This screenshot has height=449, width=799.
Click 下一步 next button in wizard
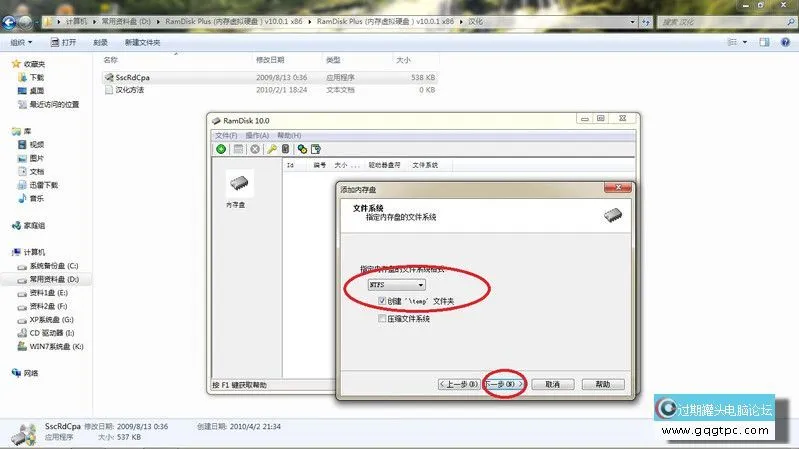coord(503,384)
